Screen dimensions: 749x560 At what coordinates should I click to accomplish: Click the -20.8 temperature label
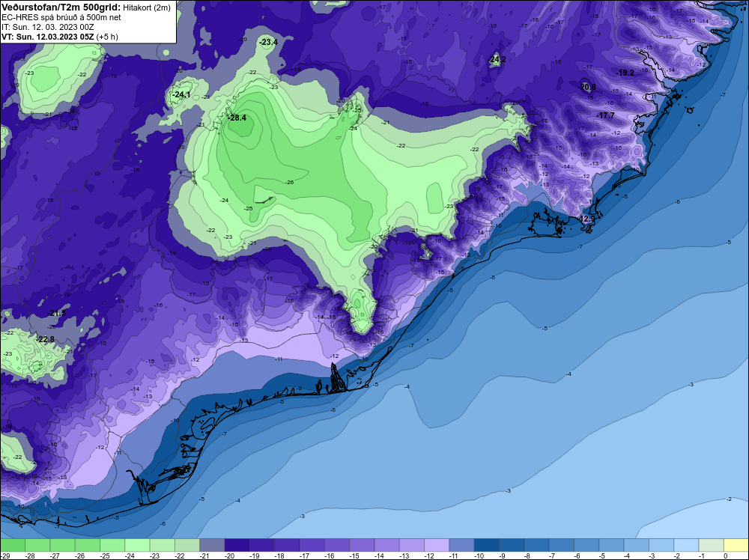(586, 87)
